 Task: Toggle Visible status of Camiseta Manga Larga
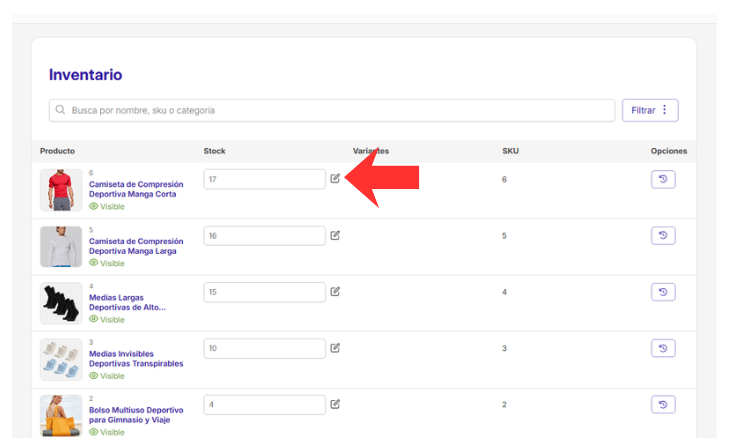(x=107, y=263)
